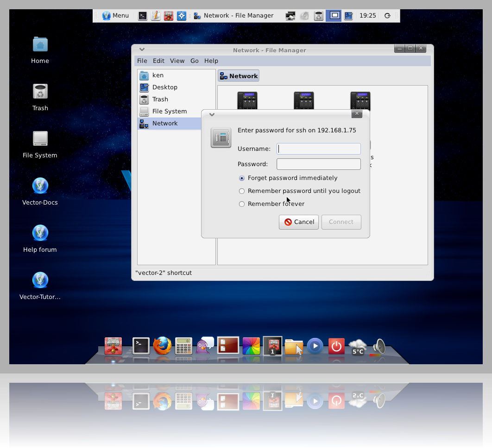492x448 pixels.
Task: Open the calculator from the dock
Action: pos(183,346)
